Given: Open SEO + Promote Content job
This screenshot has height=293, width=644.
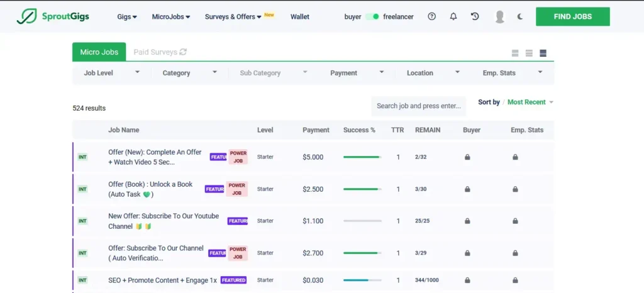Looking at the screenshot, I should [x=162, y=280].
